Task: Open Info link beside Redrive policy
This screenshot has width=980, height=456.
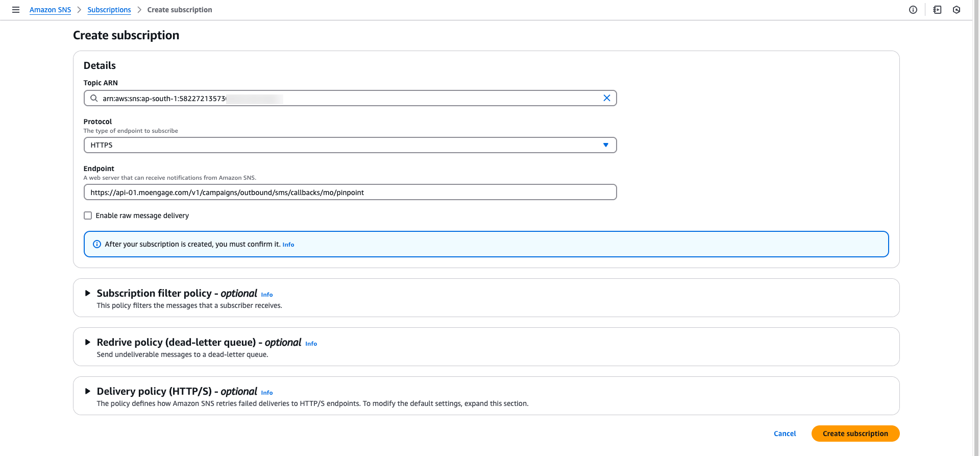Action: [311, 344]
